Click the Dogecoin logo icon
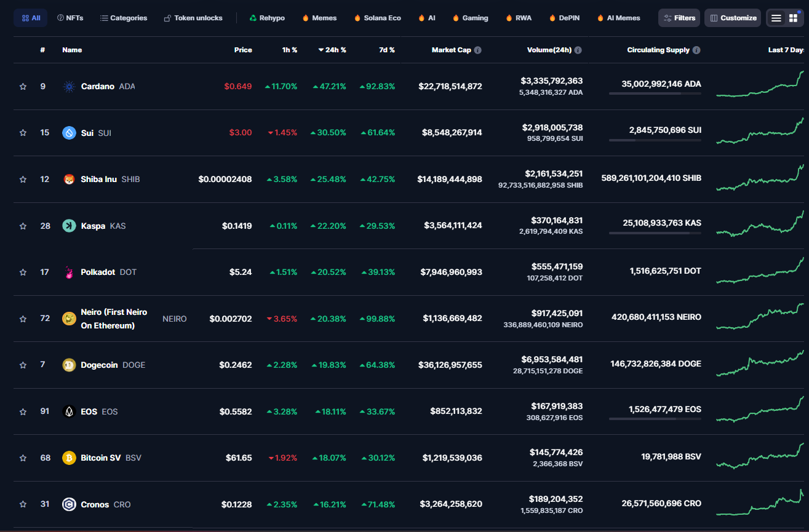The height and width of the screenshot is (532, 809). coord(69,365)
